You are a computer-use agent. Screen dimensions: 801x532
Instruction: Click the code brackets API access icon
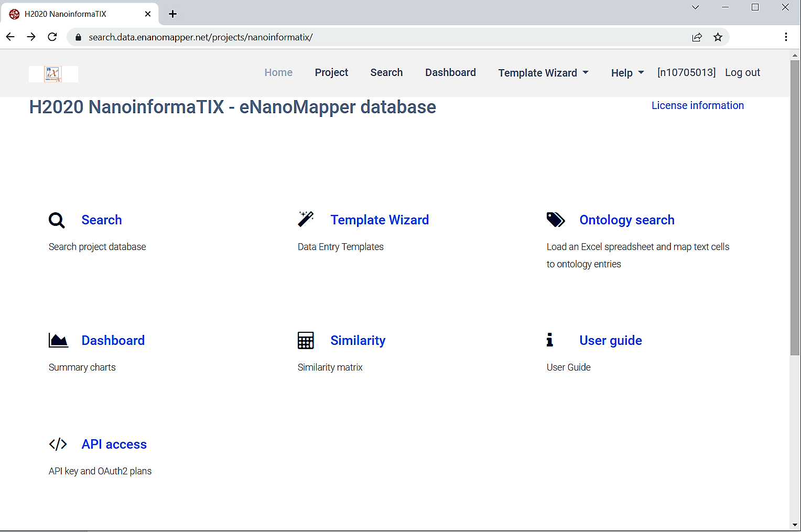pos(58,444)
